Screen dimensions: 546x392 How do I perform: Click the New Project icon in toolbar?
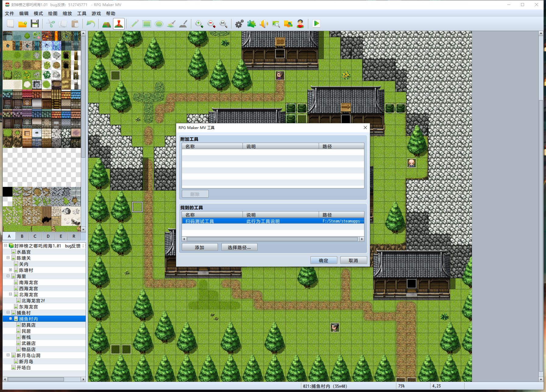click(x=10, y=24)
